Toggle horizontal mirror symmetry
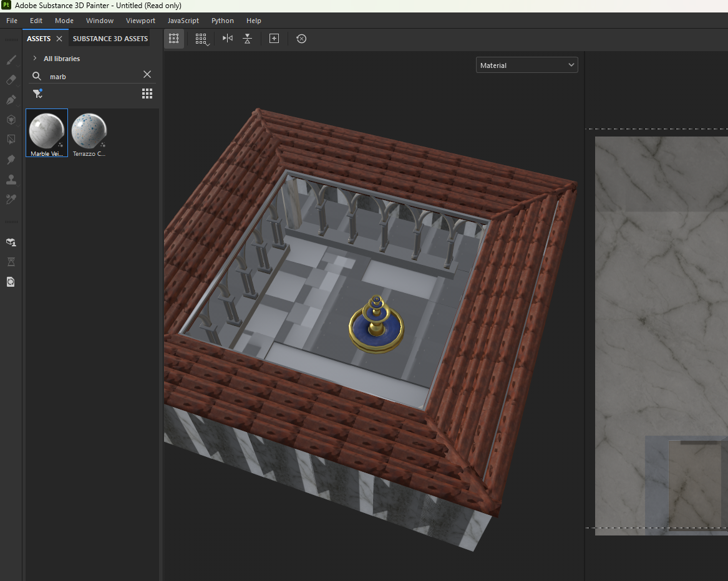This screenshot has width=728, height=581. click(x=227, y=39)
